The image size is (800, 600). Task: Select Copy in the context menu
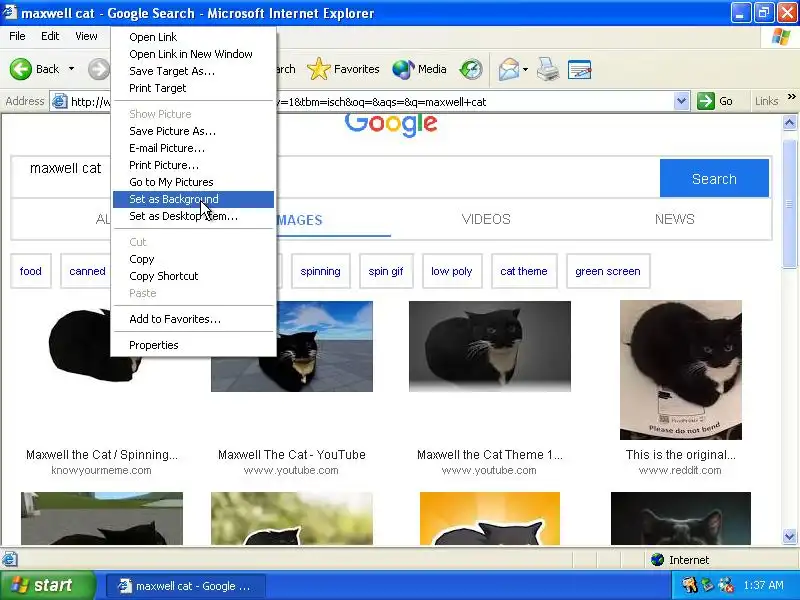point(193,259)
